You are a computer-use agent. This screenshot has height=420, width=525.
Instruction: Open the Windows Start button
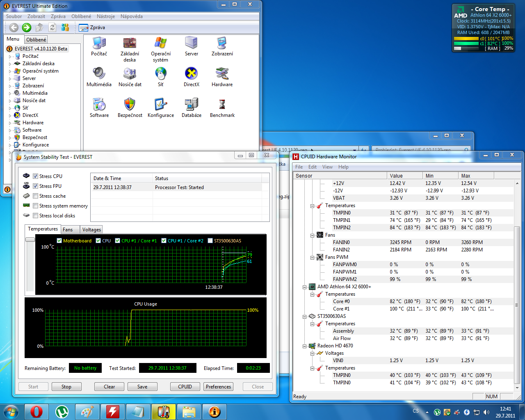click(x=11, y=411)
